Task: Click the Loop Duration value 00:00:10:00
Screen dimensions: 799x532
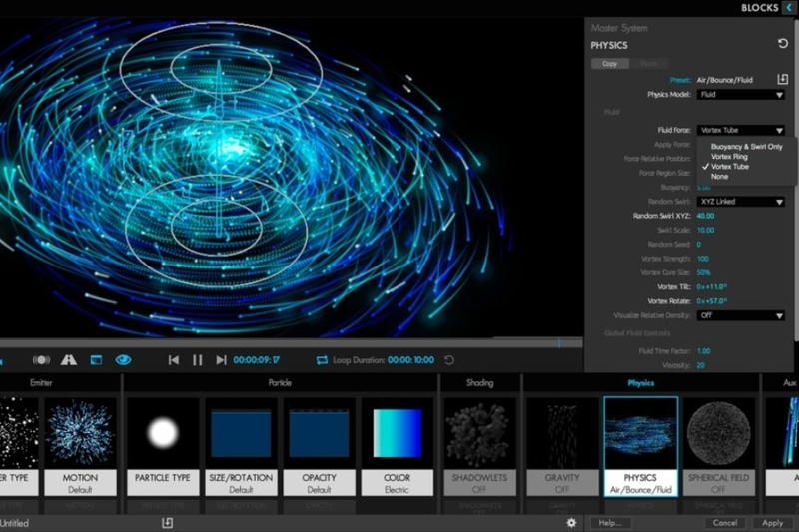Action: pos(410,360)
